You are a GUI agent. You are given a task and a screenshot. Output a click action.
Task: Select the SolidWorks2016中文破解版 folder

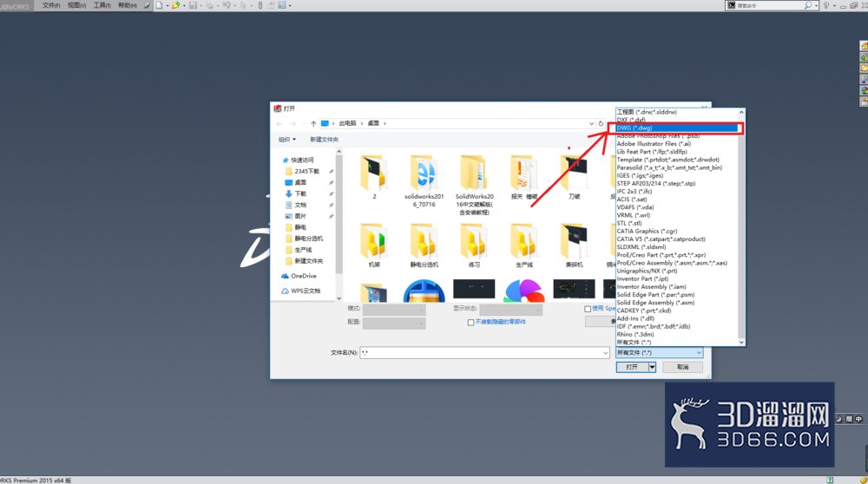click(x=475, y=185)
